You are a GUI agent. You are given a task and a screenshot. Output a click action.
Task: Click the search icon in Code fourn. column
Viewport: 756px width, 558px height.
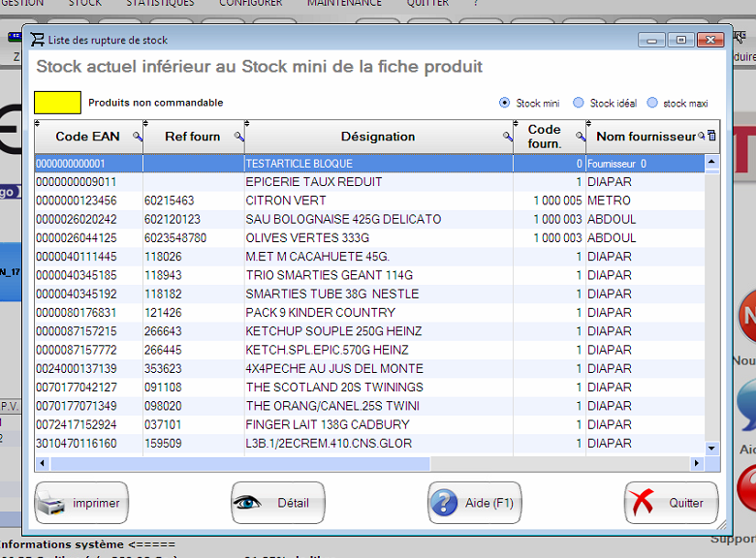coord(580,138)
